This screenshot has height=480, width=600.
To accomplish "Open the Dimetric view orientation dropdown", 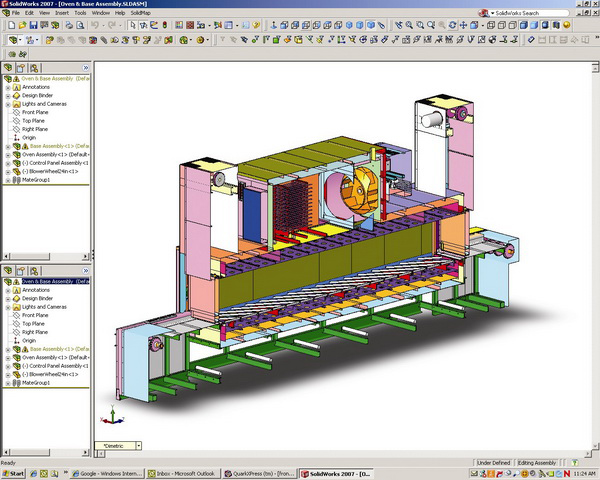I will point(137,445).
